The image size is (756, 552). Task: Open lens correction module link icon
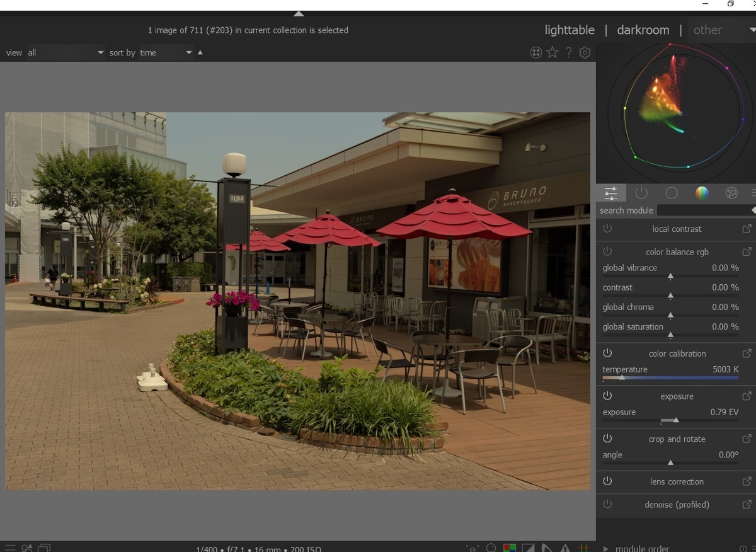pyautogui.click(x=747, y=481)
